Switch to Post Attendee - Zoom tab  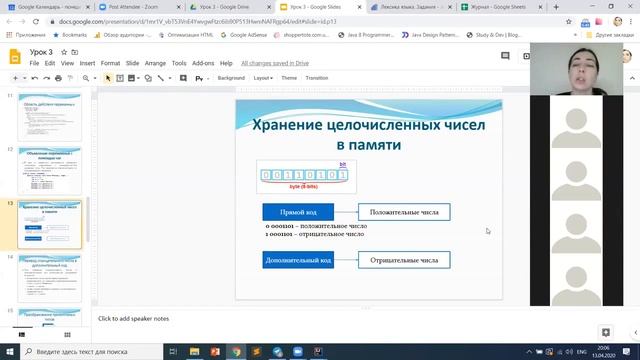point(140,7)
